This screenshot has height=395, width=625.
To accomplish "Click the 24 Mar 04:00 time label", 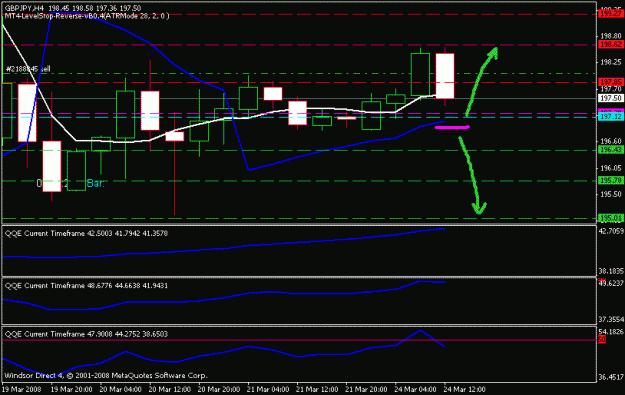I will [x=416, y=389].
